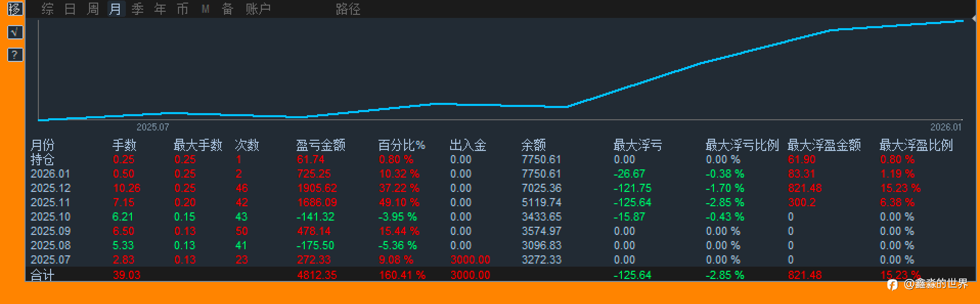The width and height of the screenshot is (980, 304).
Task: Show the 币 currency tab
Action: pyautogui.click(x=183, y=9)
